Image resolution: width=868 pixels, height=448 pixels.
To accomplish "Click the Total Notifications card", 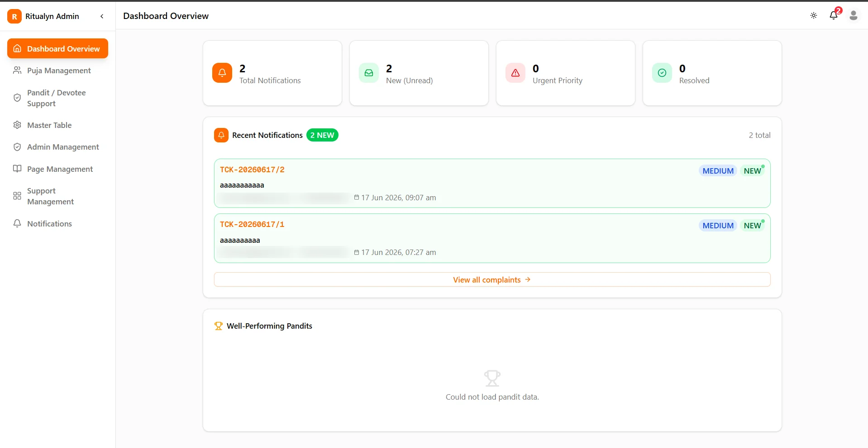I will click(272, 73).
